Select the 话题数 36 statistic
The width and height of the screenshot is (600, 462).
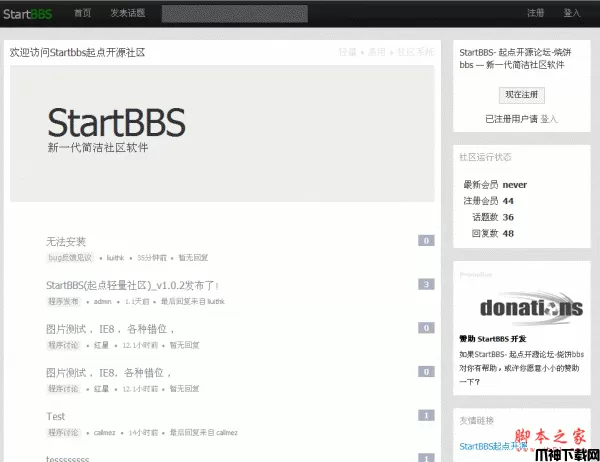(493, 217)
